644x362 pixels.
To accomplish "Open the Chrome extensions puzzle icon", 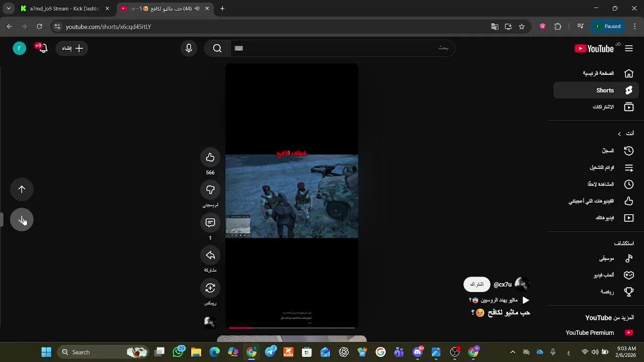I will [x=558, y=27].
